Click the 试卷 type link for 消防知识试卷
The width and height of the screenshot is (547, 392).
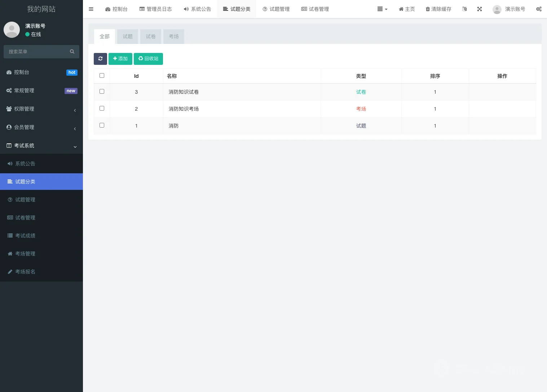pyautogui.click(x=361, y=92)
